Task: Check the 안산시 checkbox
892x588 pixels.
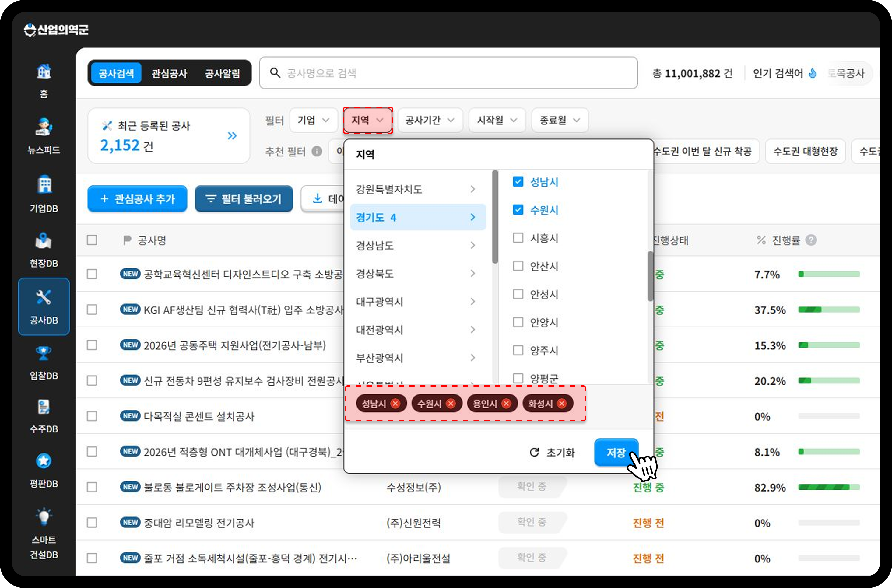Action: click(x=518, y=266)
